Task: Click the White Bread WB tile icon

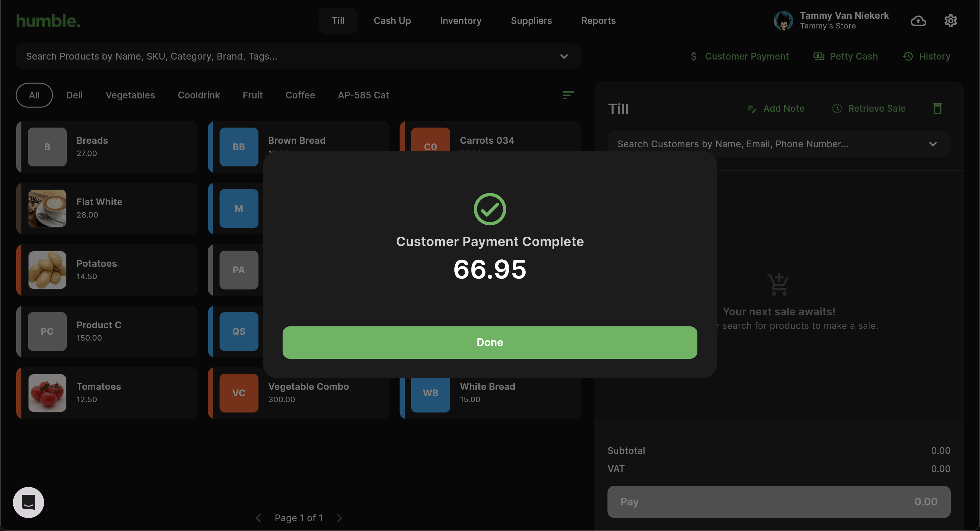Action: 431,395
